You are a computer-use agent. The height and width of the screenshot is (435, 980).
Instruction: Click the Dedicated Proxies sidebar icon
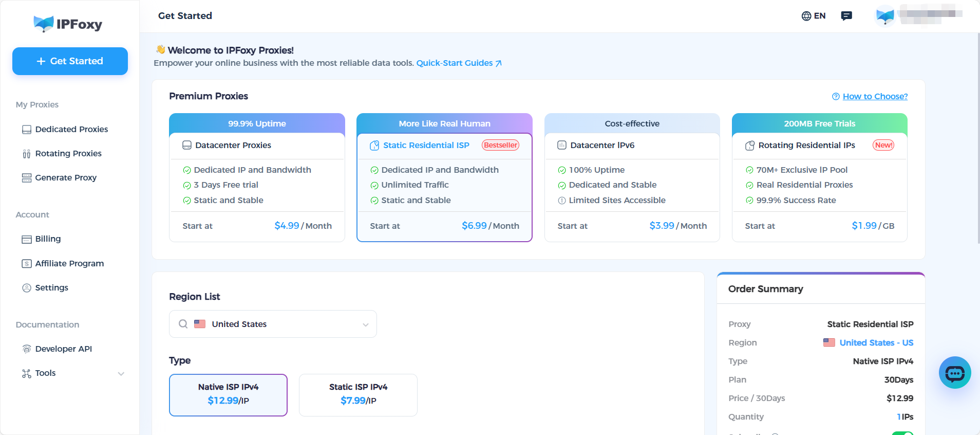[x=27, y=130]
